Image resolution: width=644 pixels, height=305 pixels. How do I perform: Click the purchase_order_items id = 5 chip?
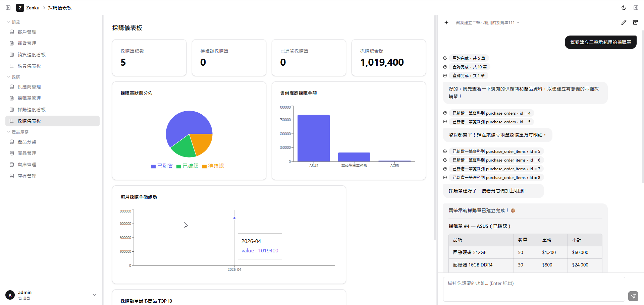point(496,151)
